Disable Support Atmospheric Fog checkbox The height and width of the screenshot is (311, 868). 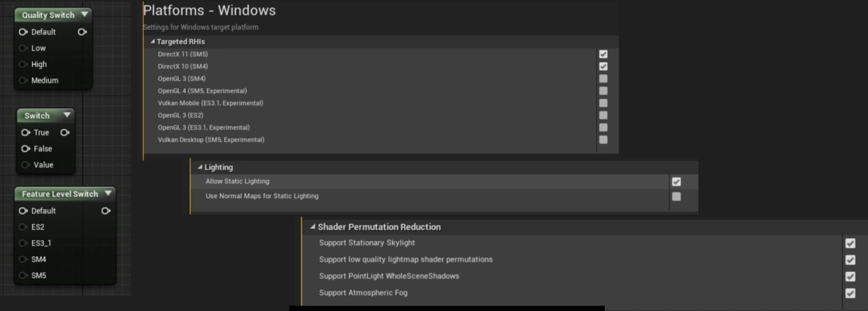click(850, 293)
